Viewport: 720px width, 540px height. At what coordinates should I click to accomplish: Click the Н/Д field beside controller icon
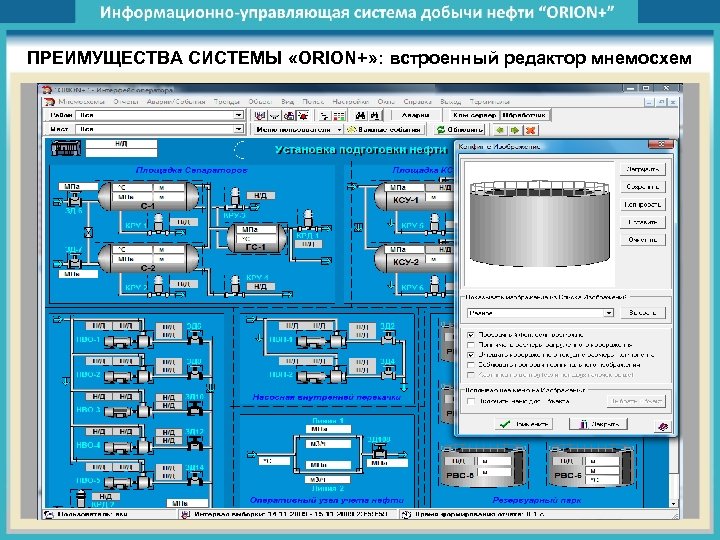pyautogui.click(x=121, y=144)
